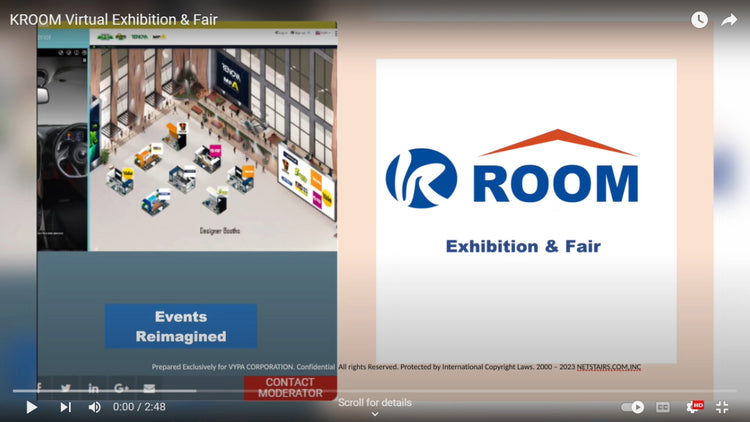Add video to Watch Later
Screen dimensions: 750x422
pyautogui.click(x=699, y=20)
